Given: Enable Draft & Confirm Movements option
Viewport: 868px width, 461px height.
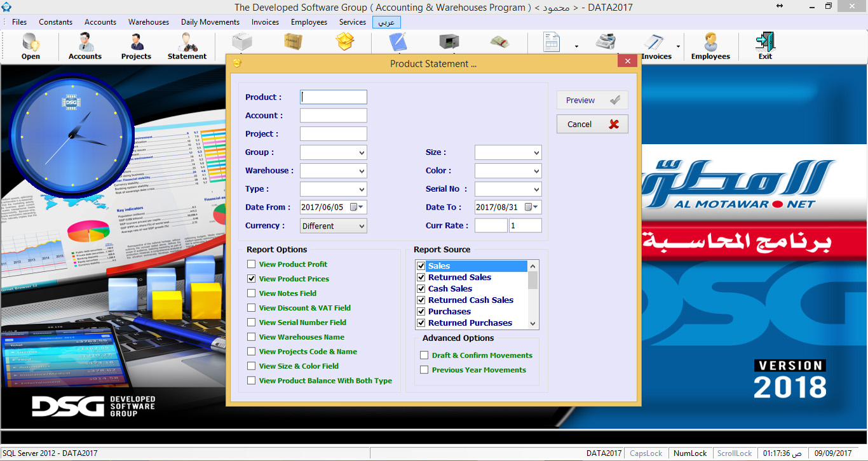Looking at the screenshot, I should [424, 356].
